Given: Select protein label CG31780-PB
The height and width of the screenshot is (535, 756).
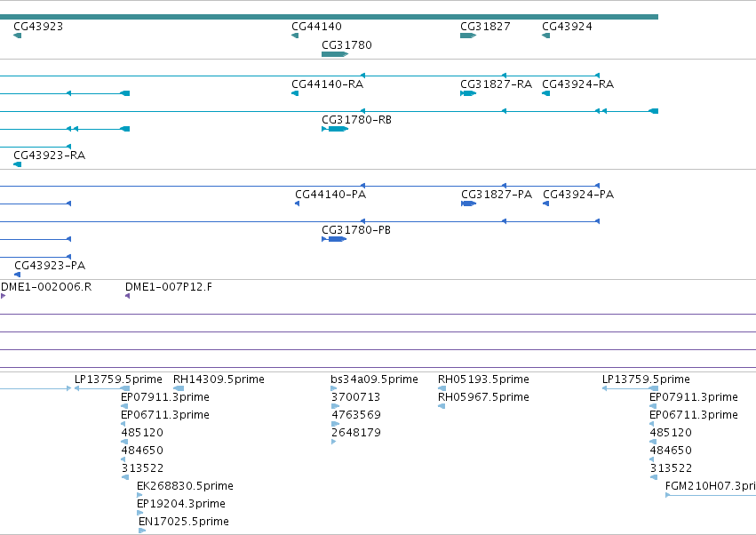Looking at the screenshot, I should (x=356, y=230).
